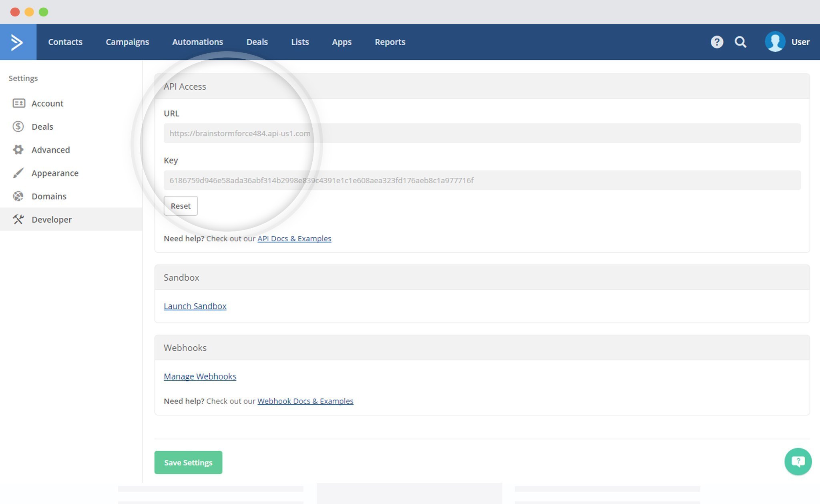This screenshot has height=504, width=820.
Task: Open Deals in top navigation bar
Action: click(x=257, y=42)
